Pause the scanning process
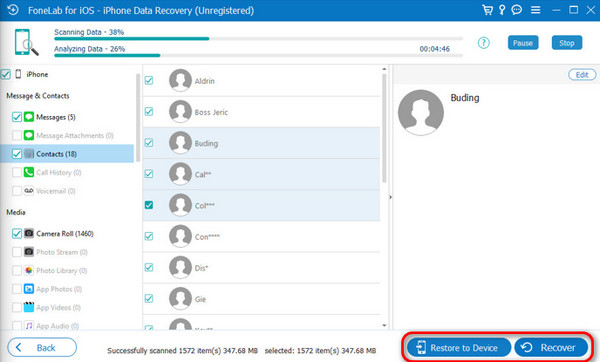Screen dimensions: 600x362 (523, 43)
